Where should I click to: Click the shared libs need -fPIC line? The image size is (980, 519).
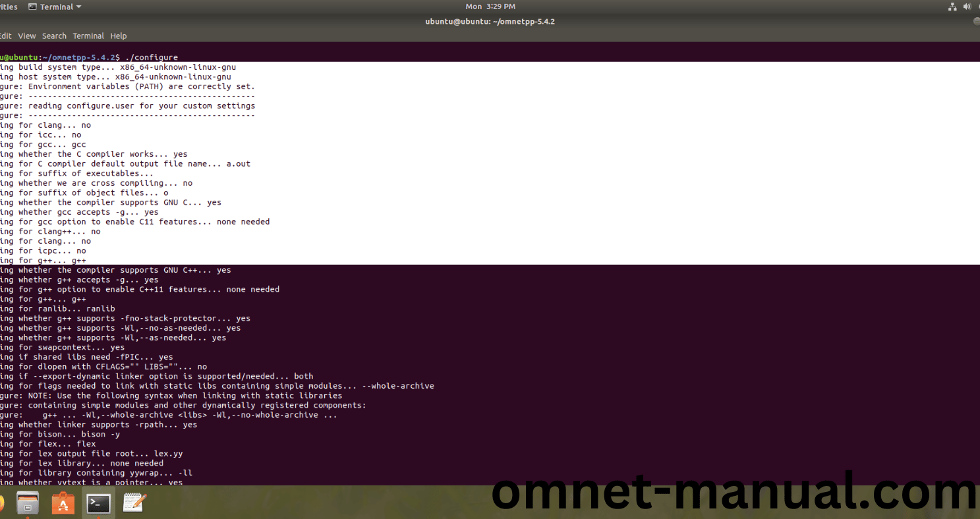click(x=86, y=357)
